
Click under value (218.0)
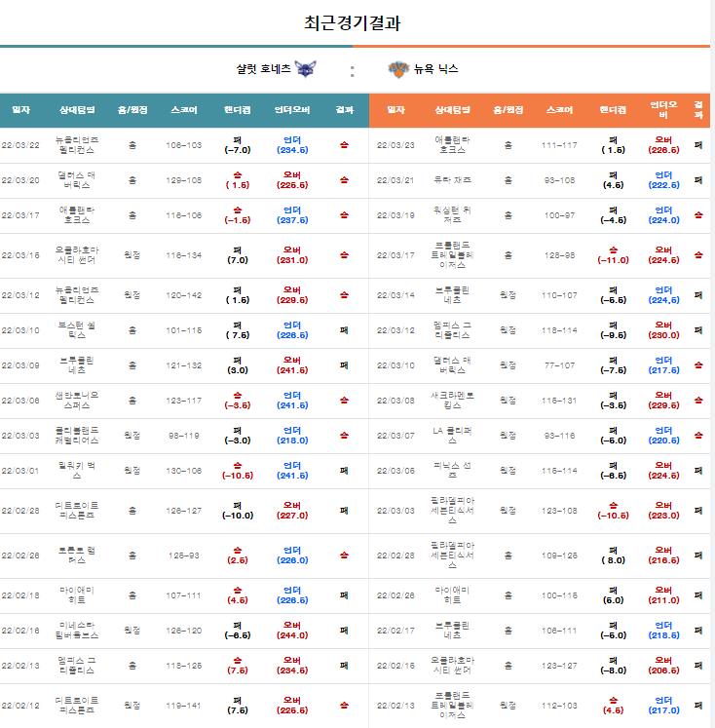point(292,441)
